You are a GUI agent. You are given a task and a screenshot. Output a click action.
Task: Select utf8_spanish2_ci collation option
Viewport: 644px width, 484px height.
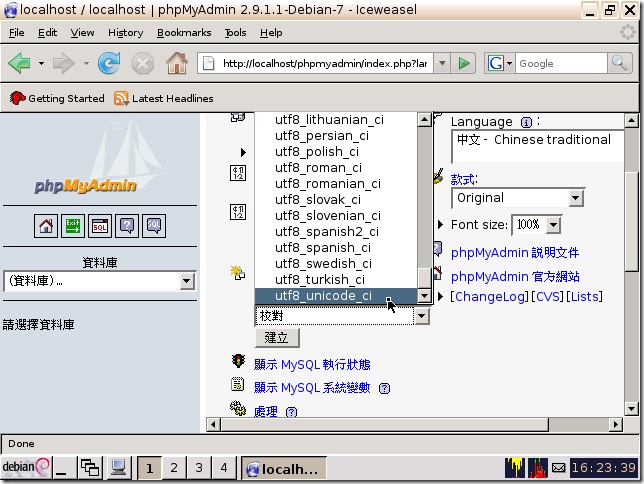pyautogui.click(x=336, y=232)
